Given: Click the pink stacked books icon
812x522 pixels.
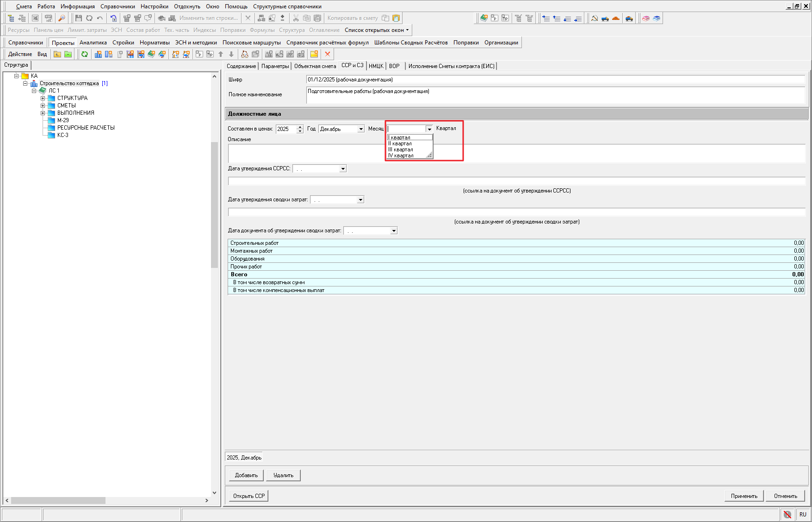Looking at the screenshot, I should pyautogui.click(x=646, y=18).
